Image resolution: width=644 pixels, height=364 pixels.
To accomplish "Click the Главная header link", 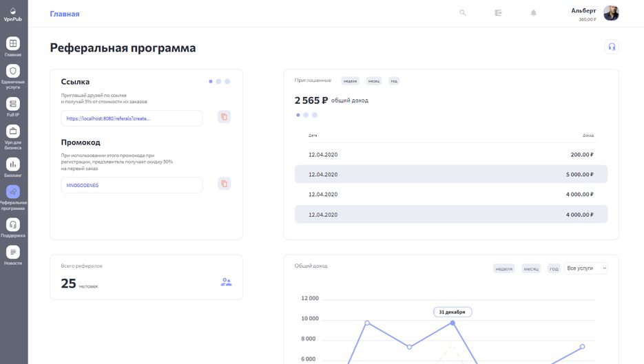I will pos(65,14).
